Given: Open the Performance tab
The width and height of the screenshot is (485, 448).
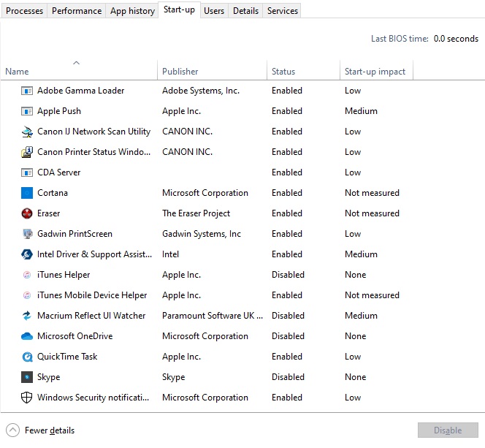Looking at the screenshot, I should [77, 11].
